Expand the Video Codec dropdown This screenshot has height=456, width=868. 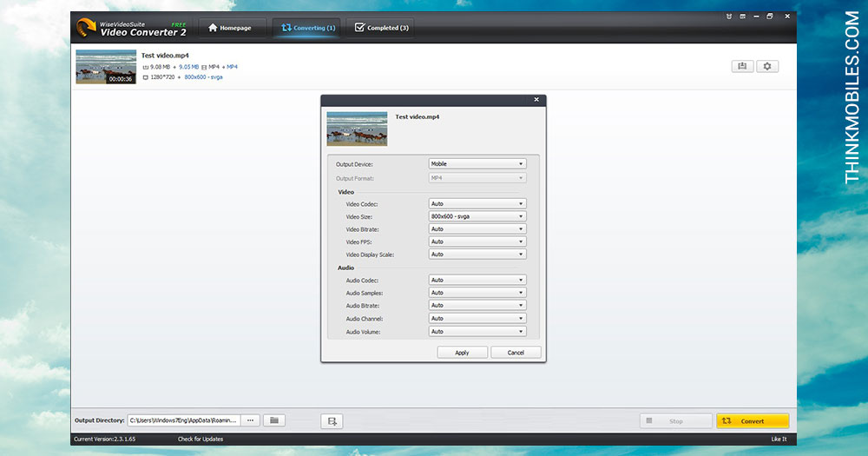[x=477, y=204]
